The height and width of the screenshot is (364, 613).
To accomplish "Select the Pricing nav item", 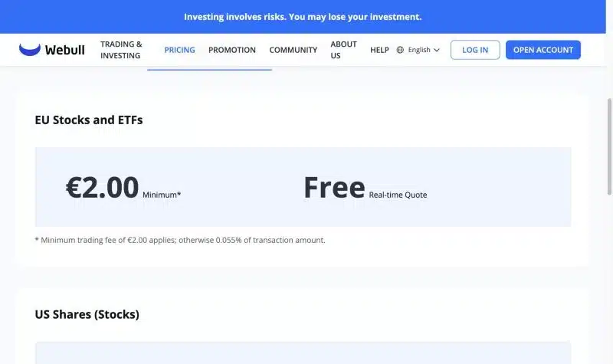I will point(179,50).
